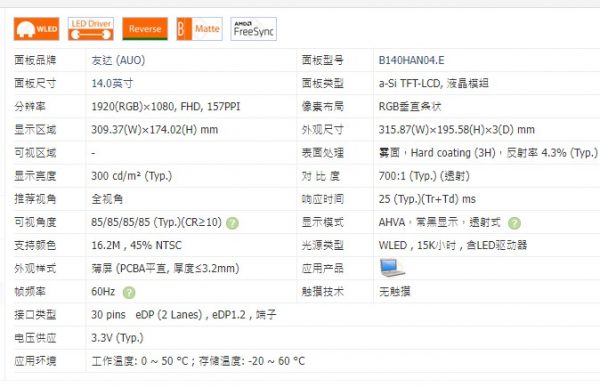The image size is (600, 387).
Task: Click the Matte surface badge
Action: point(199,29)
